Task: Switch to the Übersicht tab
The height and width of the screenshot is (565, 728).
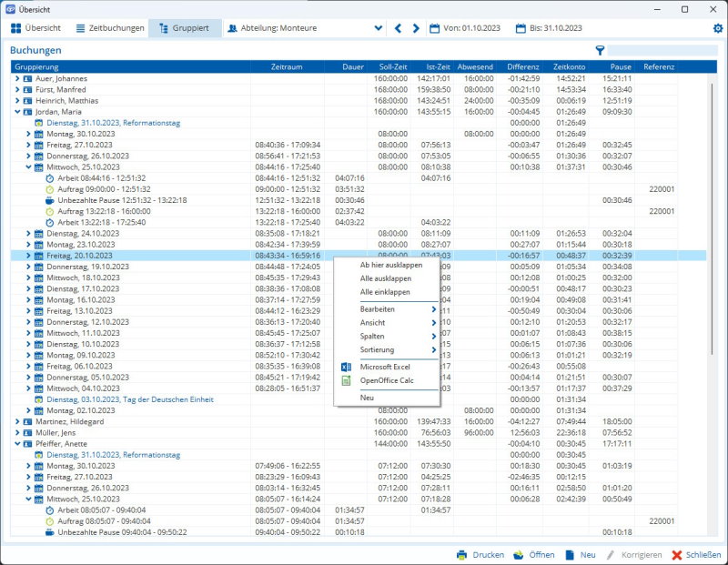Action: (x=36, y=28)
